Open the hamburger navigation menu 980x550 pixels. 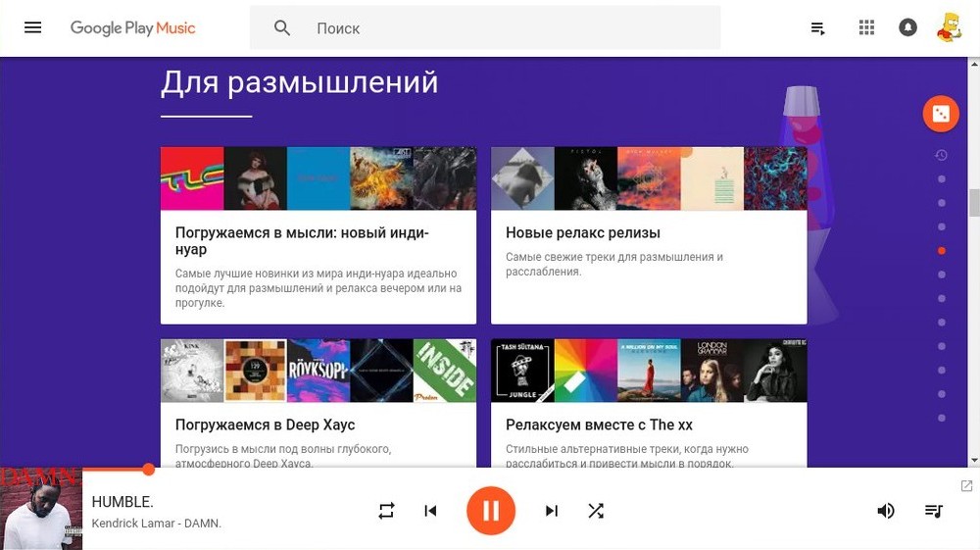32,27
